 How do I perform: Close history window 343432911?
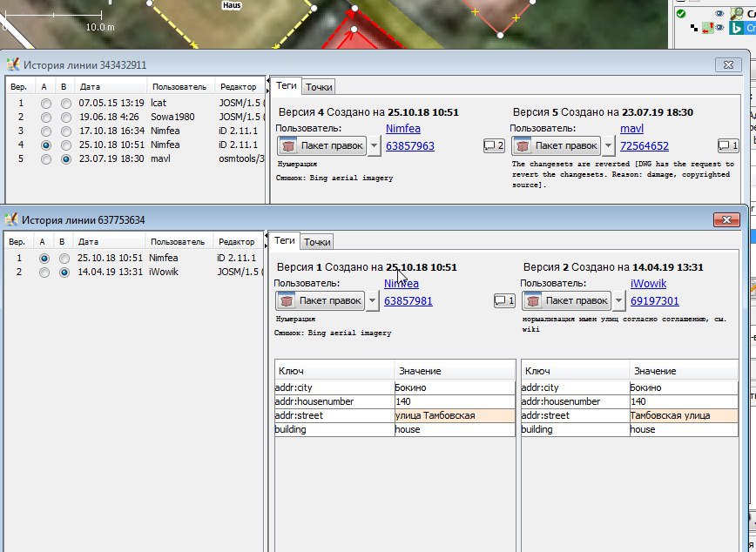click(728, 64)
